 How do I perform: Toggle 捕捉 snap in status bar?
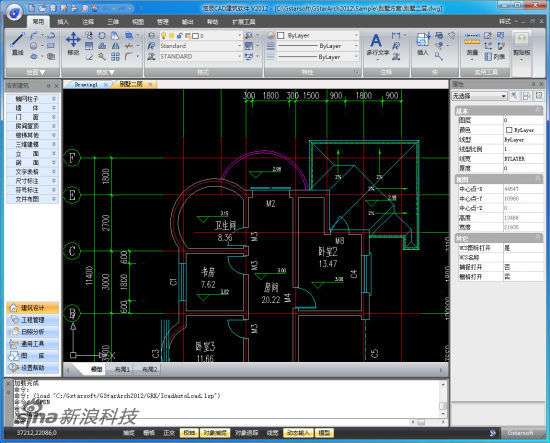129,433
